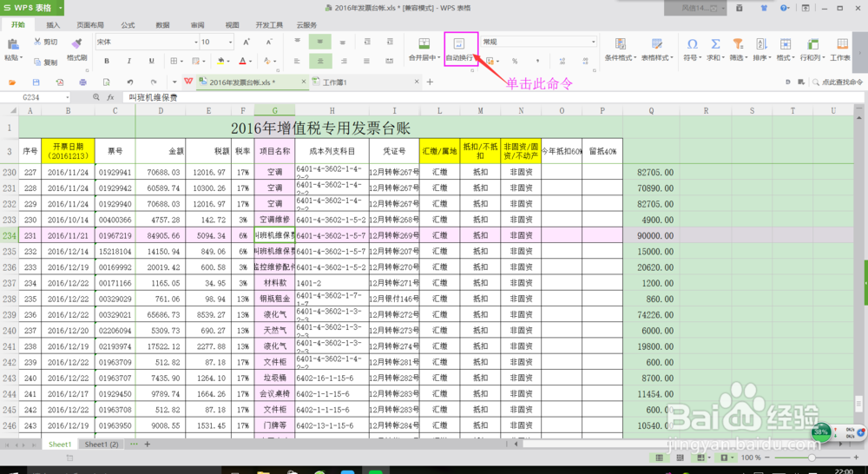Screen dimensions: 868x474
Task: Add a new sheet with the plus button
Action: click(148, 444)
